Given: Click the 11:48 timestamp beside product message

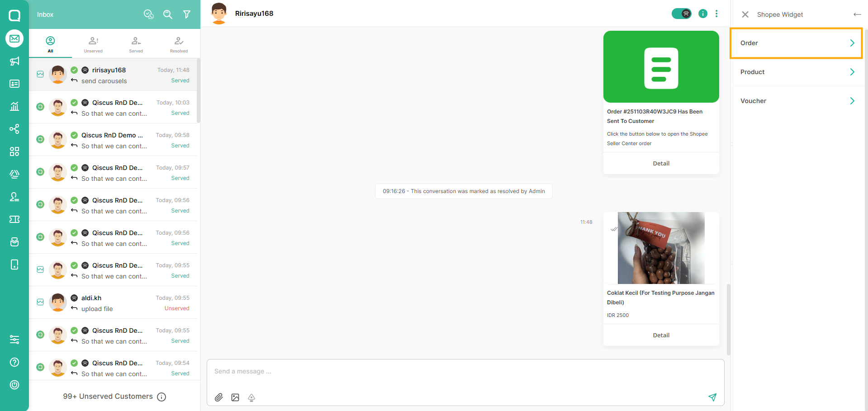Looking at the screenshot, I should click(586, 222).
